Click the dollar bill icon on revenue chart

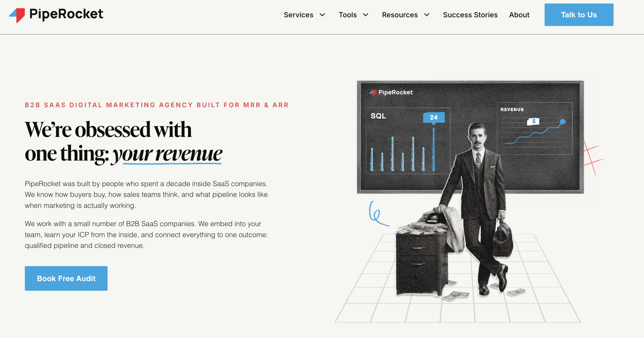[x=533, y=121]
